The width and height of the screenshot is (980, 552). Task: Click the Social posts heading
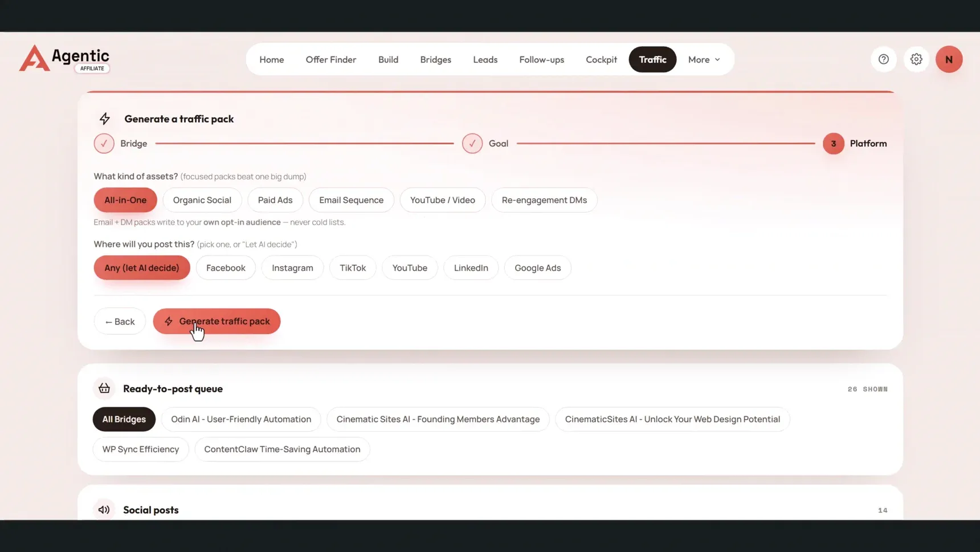(151, 510)
